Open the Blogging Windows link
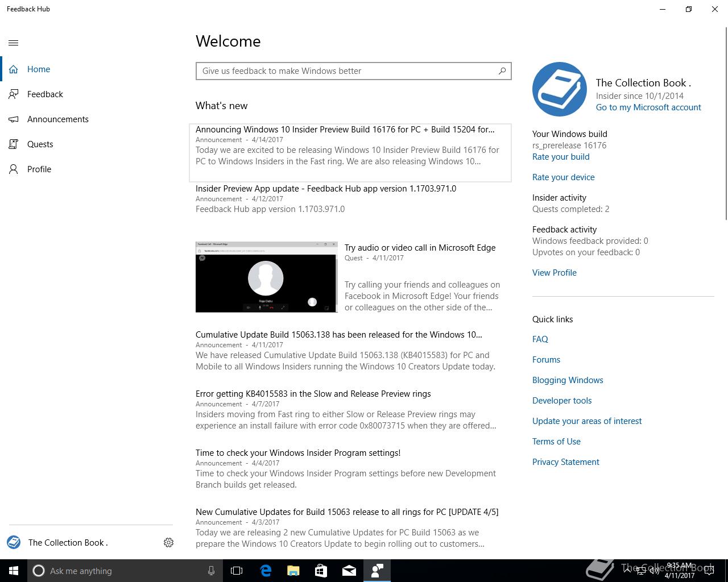 pyautogui.click(x=568, y=380)
